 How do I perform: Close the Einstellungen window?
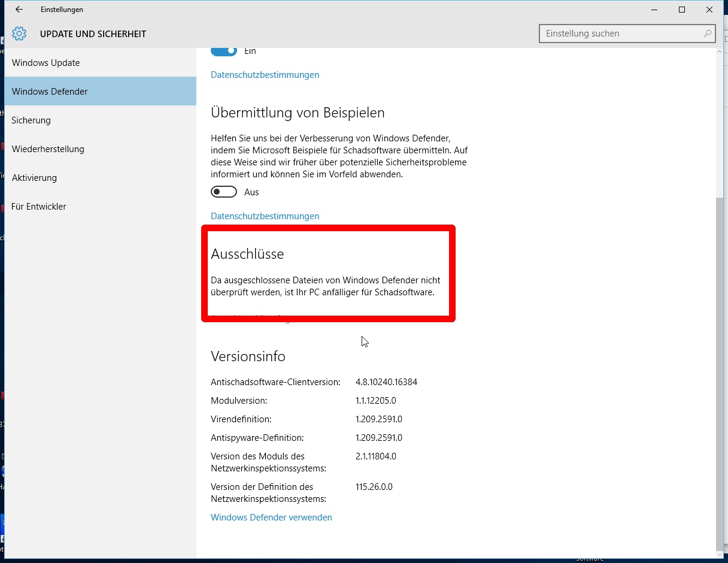[709, 10]
